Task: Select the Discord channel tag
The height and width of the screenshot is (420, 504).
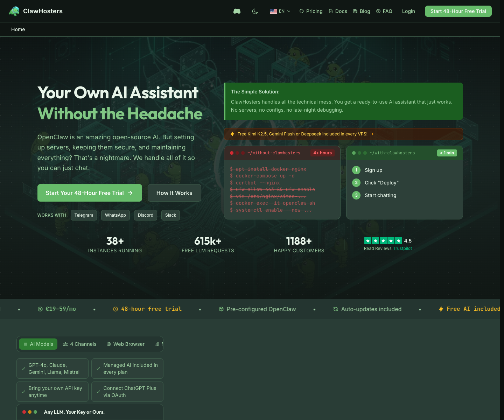Action: tap(146, 215)
